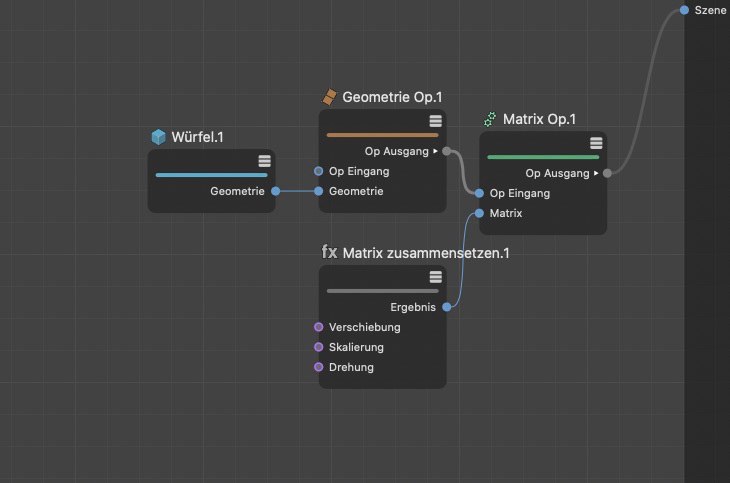Click the Szene input port
Image resolution: width=730 pixels, height=483 pixels.
tap(684, 10)
